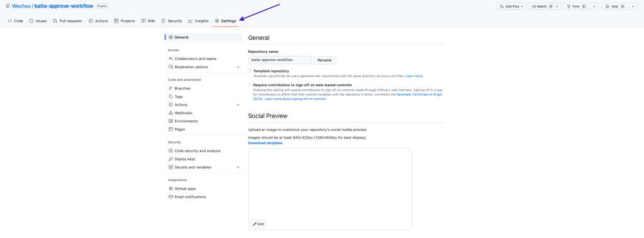Click the Repository name input field
Screen dimensions: 644x238
coord(280,60)
